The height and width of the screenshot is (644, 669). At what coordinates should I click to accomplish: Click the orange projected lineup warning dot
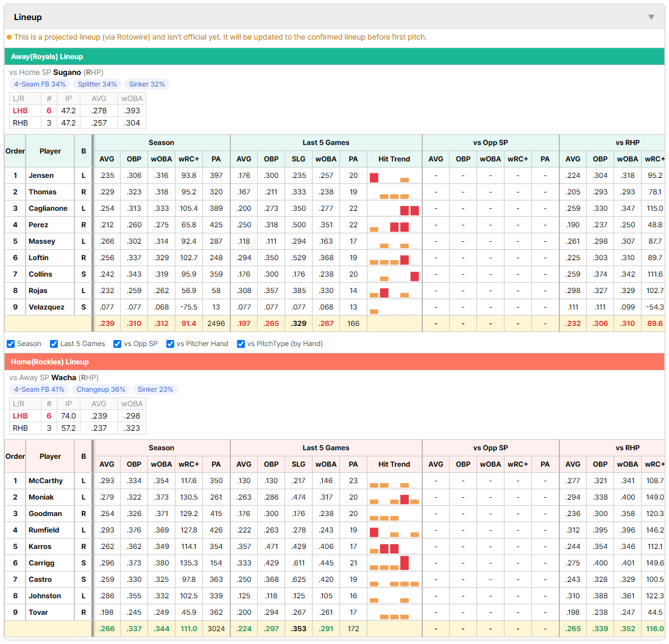click(x=9, y=37)
